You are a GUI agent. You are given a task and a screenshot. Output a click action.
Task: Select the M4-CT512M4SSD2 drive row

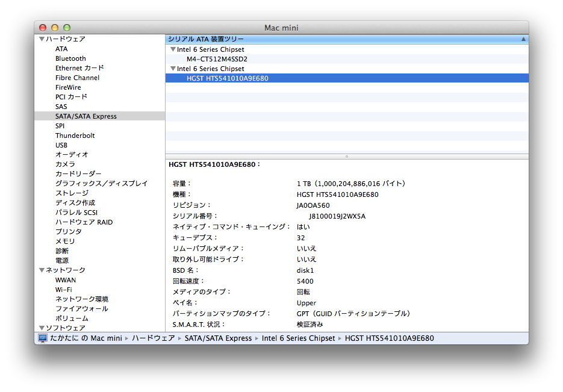tap(347, 59)
